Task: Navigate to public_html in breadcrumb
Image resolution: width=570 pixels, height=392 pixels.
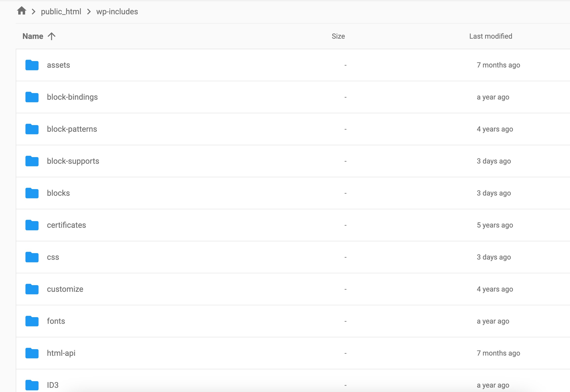Action: pos(61,12)
